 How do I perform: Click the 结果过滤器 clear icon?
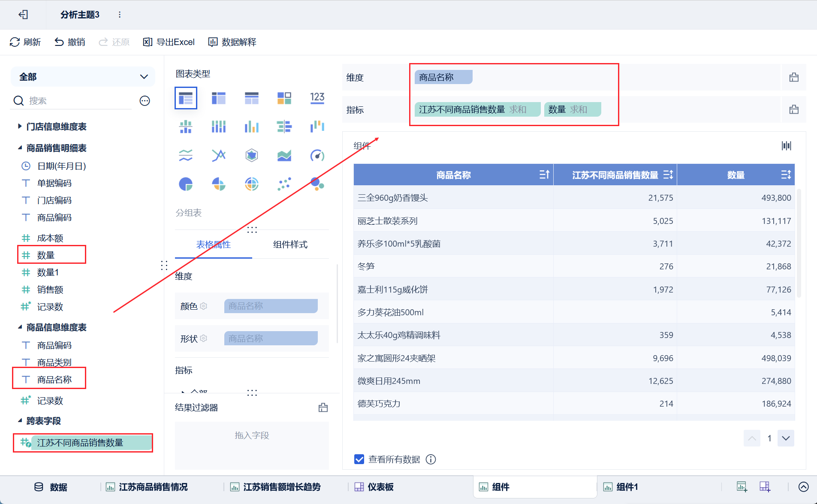323,407
